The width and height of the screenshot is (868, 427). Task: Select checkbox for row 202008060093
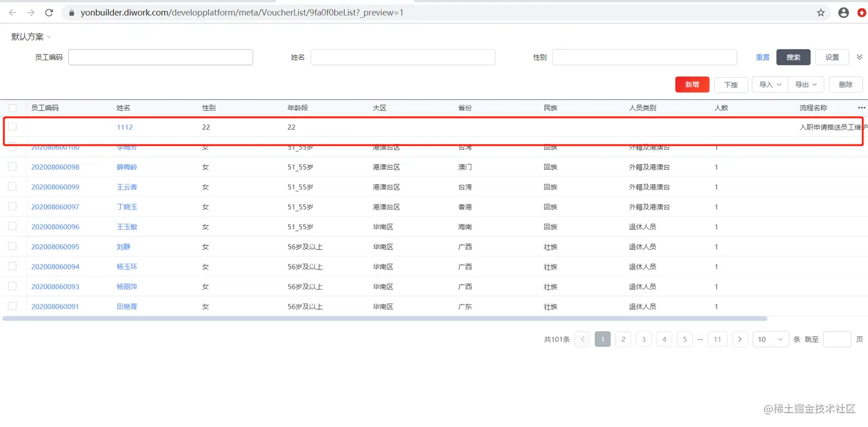tap(13, 286)
